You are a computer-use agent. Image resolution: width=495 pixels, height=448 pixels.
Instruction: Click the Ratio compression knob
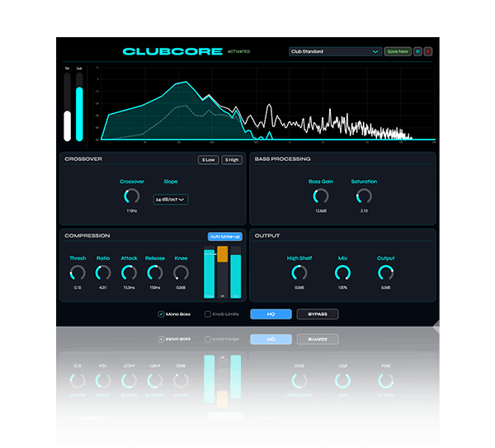click(x=103, y=273)
